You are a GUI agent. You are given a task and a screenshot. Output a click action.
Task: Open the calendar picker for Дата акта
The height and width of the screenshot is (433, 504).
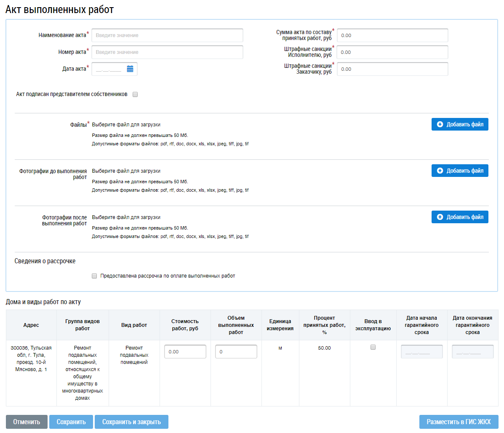coord(130,69)
